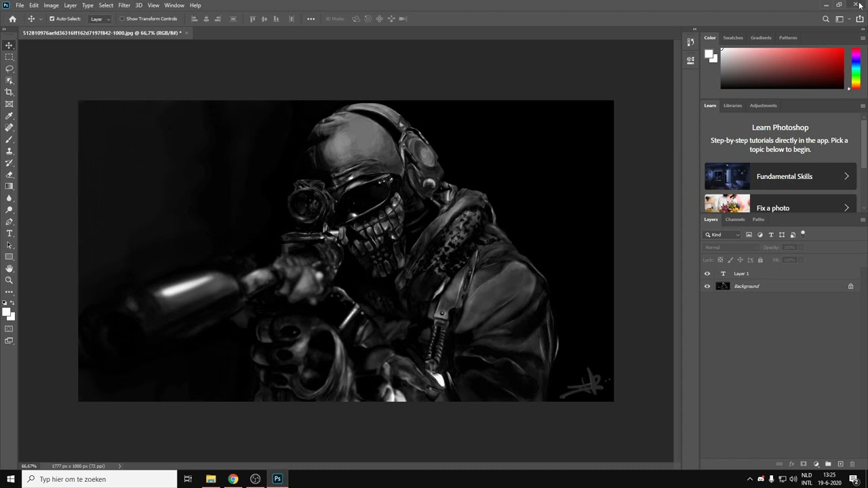Open the Normal blend mode dropdown
This screenshot has height=488, width=868.
(730, 247)
